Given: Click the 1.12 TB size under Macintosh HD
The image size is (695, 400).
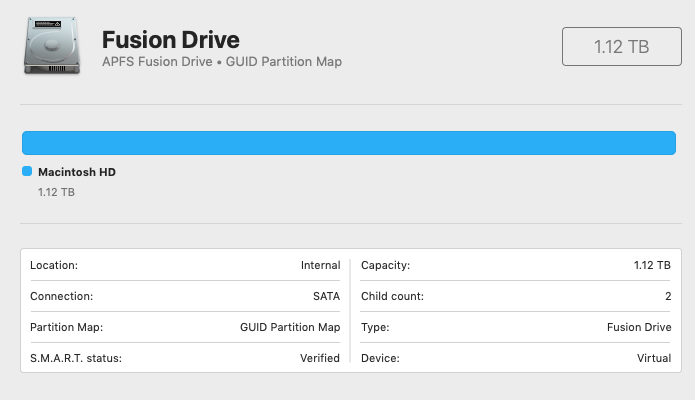Looking at the screenshot, I should tap(56, 192).
